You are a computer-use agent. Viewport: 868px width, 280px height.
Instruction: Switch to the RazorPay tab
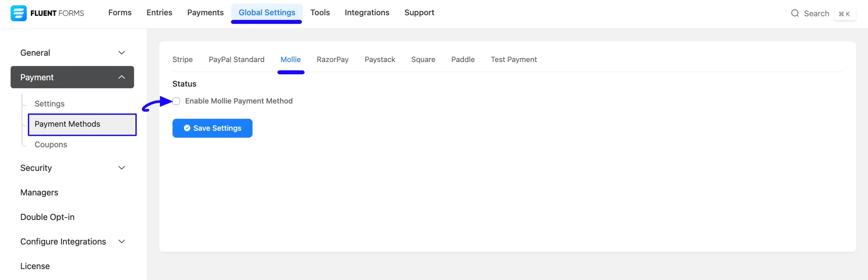click(333, 60)
